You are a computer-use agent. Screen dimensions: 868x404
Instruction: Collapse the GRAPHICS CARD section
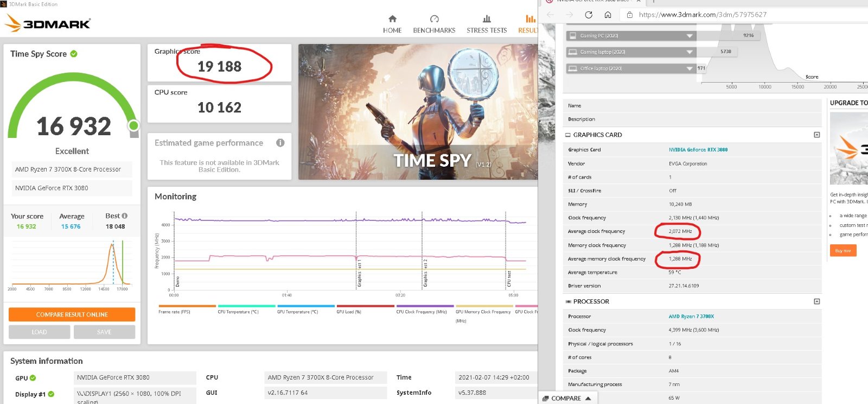coord(817,135)
